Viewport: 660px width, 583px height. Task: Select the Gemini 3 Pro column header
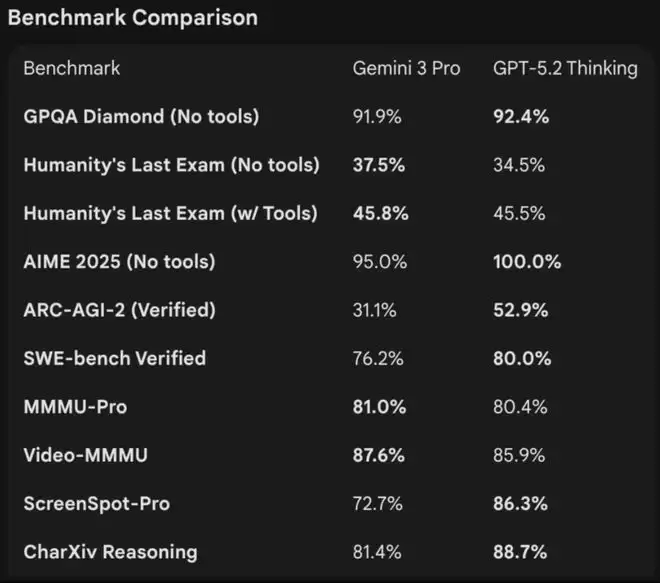coord(406,68)
